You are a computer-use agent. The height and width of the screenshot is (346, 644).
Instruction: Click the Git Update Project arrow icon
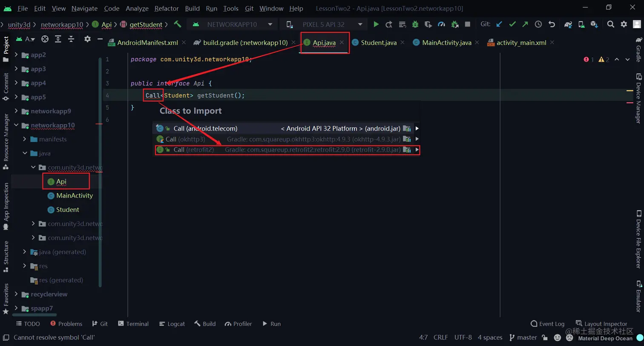499,24
